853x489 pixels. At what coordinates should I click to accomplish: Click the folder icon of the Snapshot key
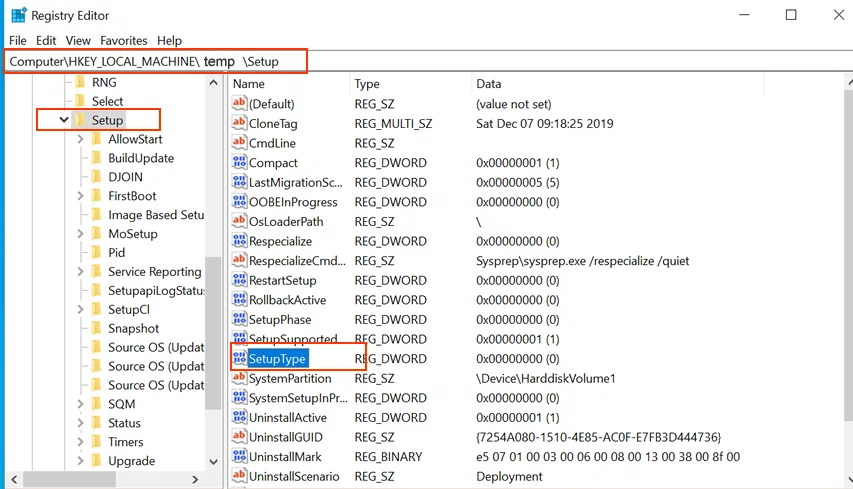point(96,328)
